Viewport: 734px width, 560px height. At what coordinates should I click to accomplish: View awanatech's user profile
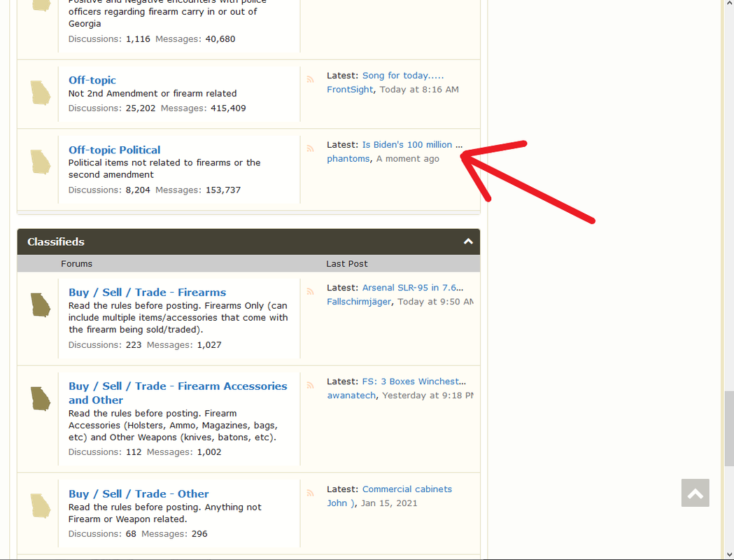351,395
